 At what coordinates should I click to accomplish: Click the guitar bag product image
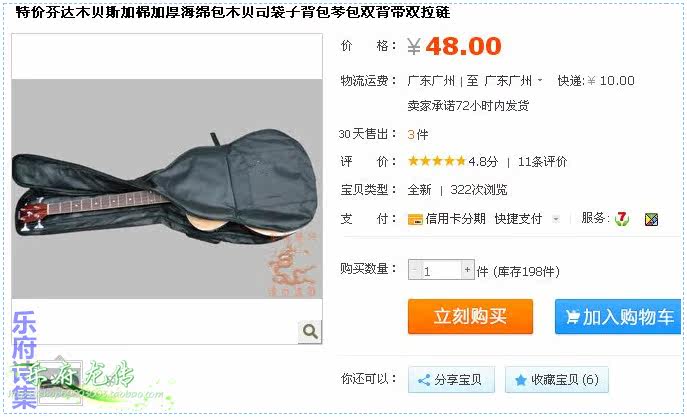(167, 189)
